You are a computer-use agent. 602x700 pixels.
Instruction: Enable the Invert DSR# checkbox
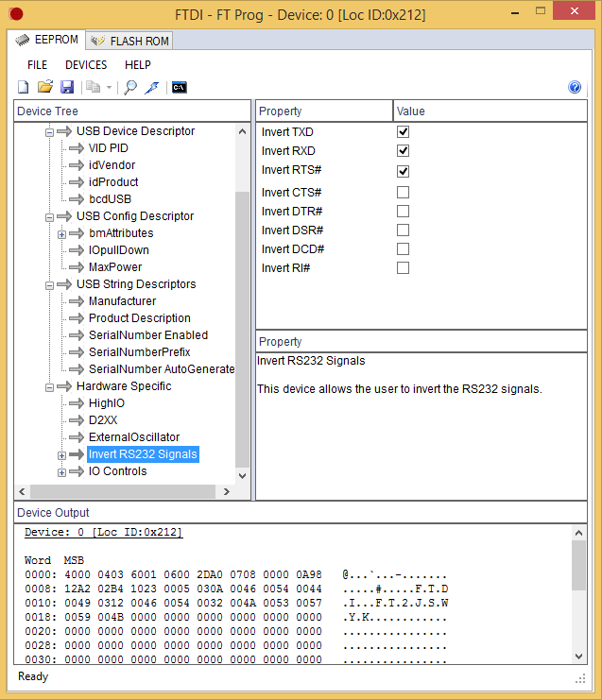pyautogui.click(x=403, y=230)
